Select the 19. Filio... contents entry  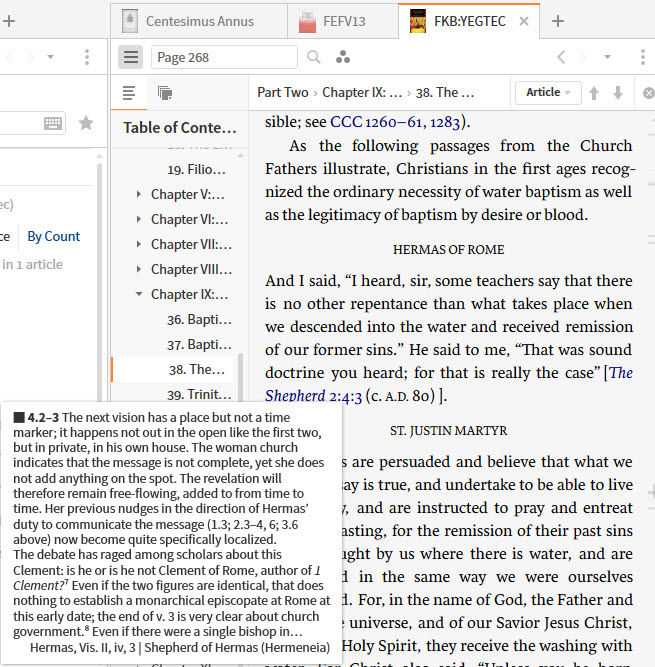[x=196, y=169]
